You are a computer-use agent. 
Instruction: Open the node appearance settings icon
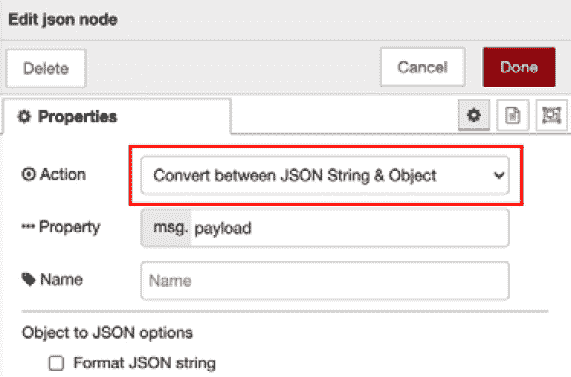coord(551,115)
